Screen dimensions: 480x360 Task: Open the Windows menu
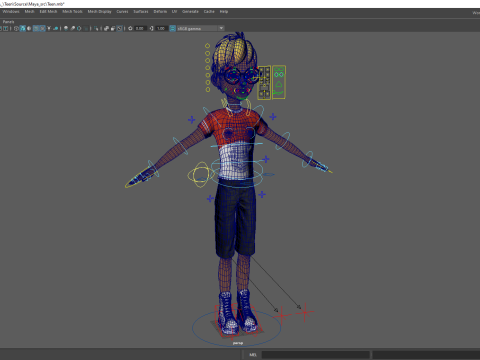pos(11,12)
